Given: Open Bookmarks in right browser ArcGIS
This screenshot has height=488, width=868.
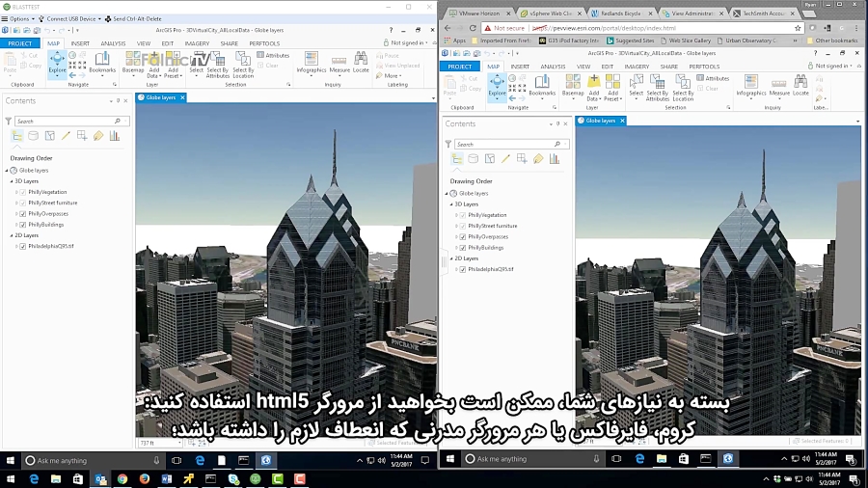Looking at the screenshot, I should point(542,86).
